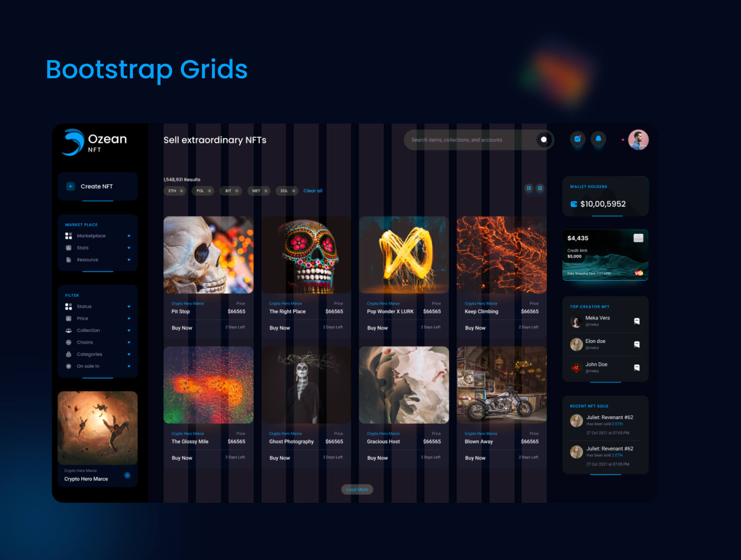Expand the Categories filter dropdown

(129, 355)
